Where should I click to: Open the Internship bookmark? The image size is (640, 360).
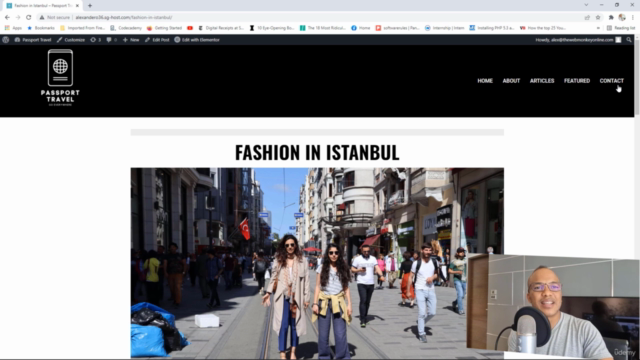pyautogui.click(x=444, y=28)
